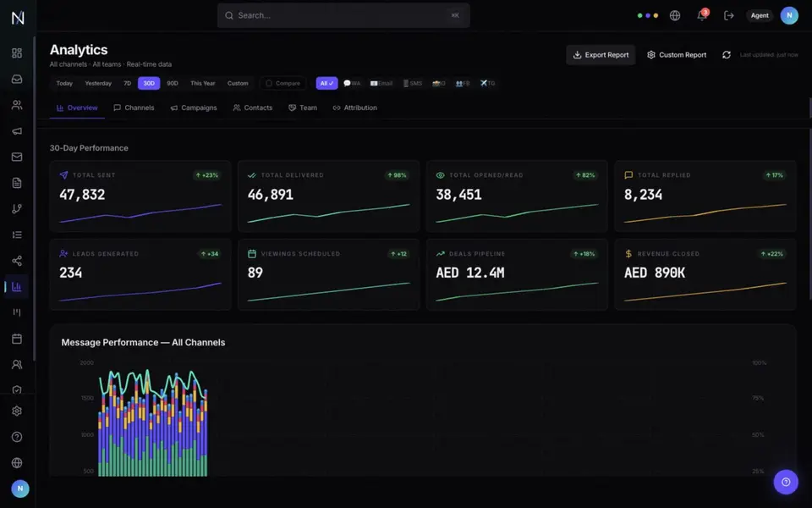The image size is (812, 508).
Task: Click the stacked bar chart in Message Performance
Action: pos(153,423)
